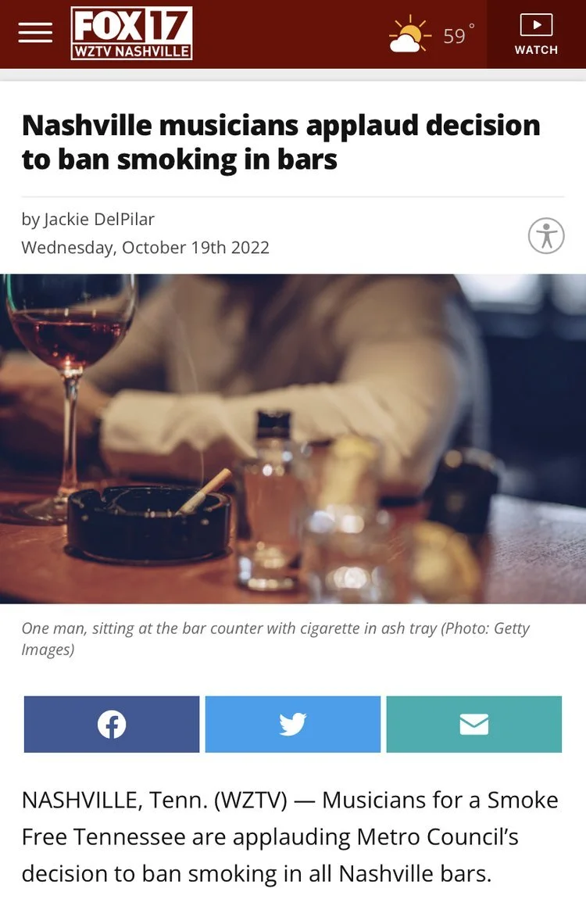Click "NASHVILLE, Tenn. (WZTV)" dateline text
Image resolution: width=586 pixels, height=924 pixels.
pos(154,800)
